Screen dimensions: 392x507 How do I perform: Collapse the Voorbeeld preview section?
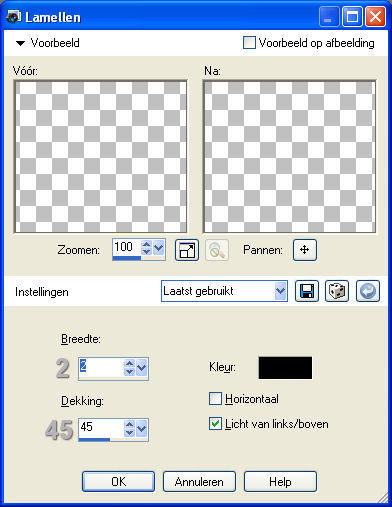click(21, 43)
